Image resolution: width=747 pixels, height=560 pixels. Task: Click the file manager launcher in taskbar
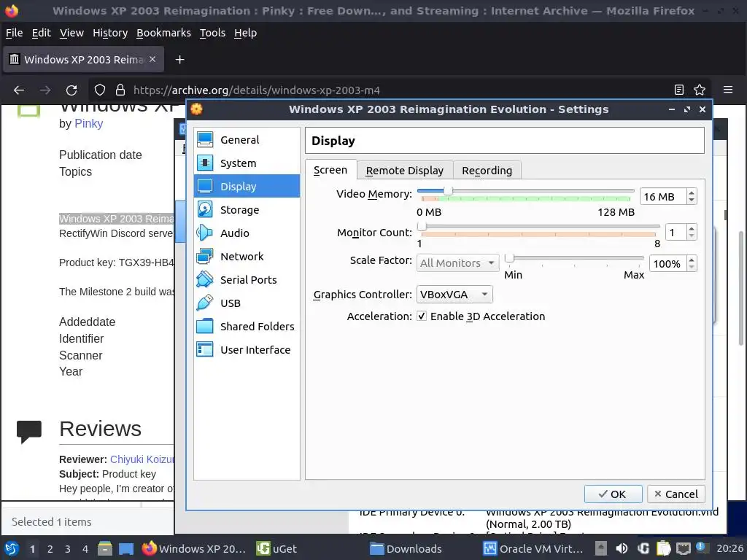[105, 548]
